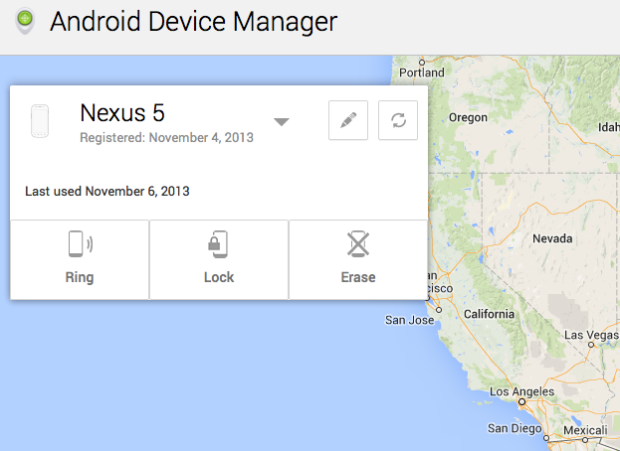The height and width of the screenshot is (451, 620).
Task: Click Portland label on the map
Action: point(422,73)
